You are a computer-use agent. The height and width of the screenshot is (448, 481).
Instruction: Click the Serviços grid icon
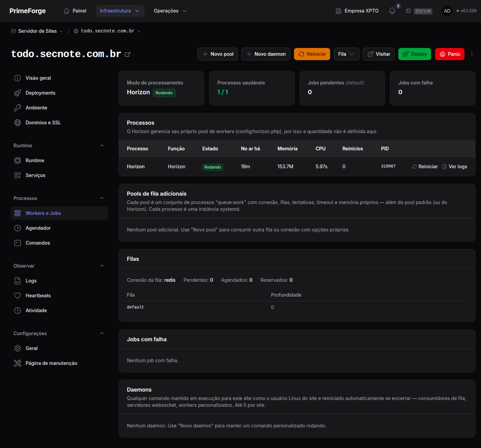tap(18, 175)
